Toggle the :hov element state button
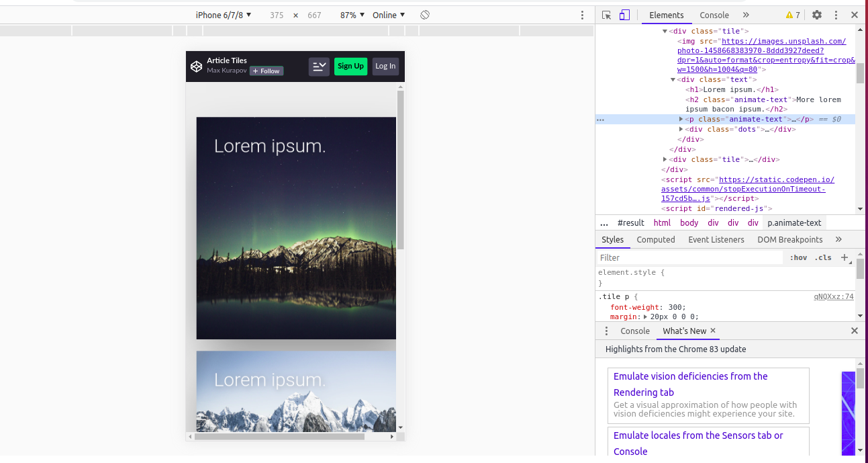This screenshot has height=463, width=868. click(798, 258)
